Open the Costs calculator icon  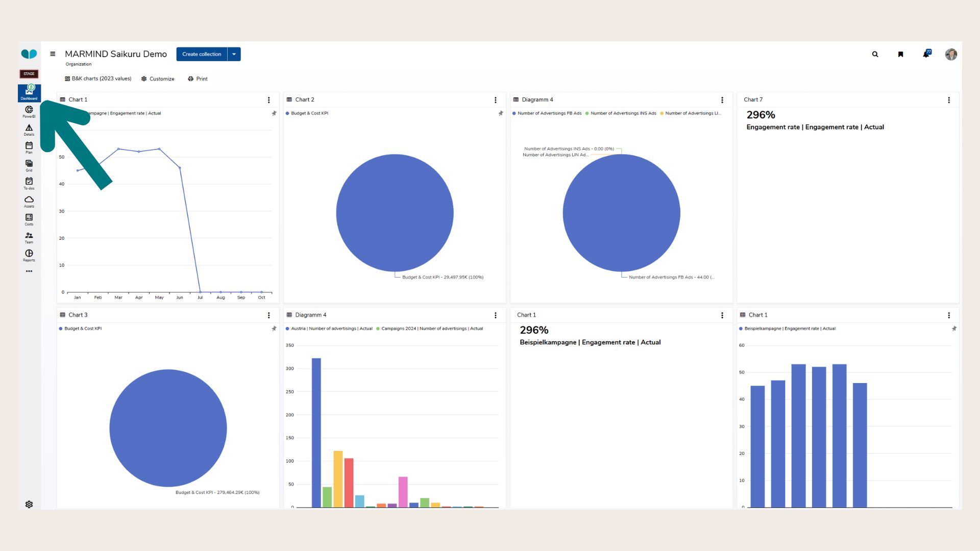29,218
